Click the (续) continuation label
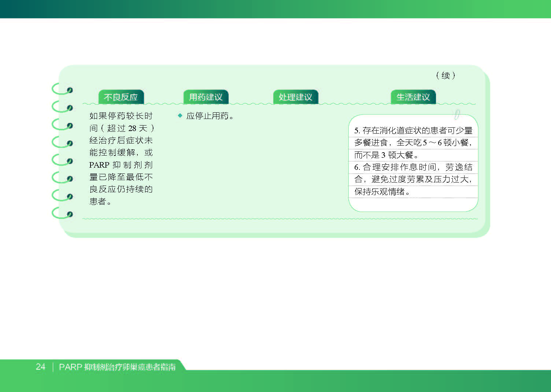The height and width of the screenshot is (392, 551). pos(445,75)
